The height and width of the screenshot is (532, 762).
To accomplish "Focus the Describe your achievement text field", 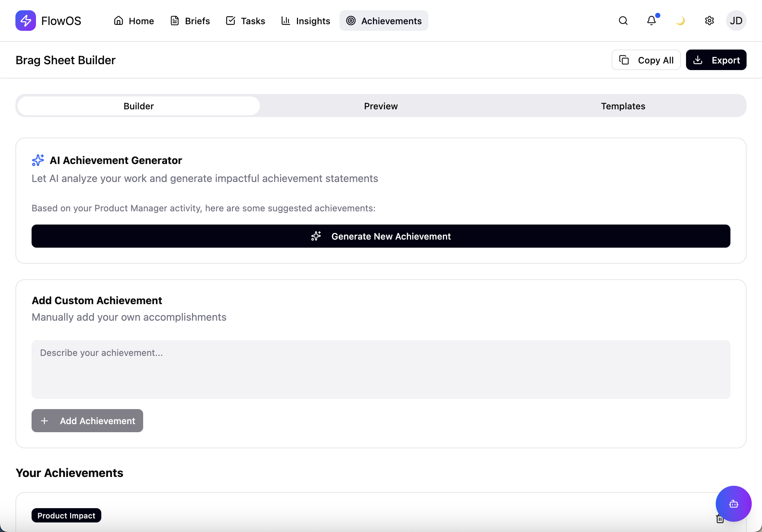I will pyautogui.click(x=381, y=369).
